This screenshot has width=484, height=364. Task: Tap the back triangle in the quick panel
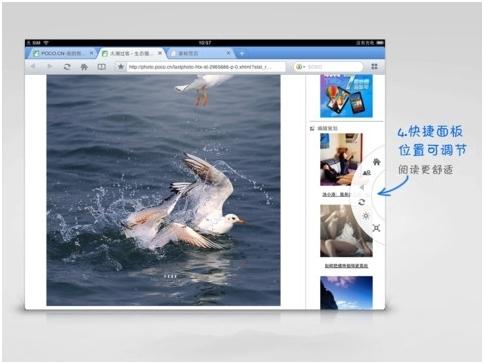coord(362,187)
